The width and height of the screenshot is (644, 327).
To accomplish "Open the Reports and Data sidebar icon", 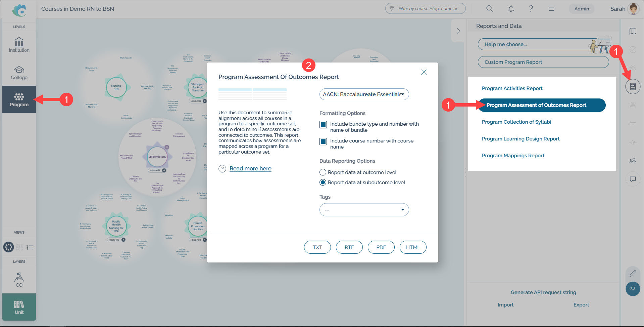I will pyautogui.click(x=633, y=87).
